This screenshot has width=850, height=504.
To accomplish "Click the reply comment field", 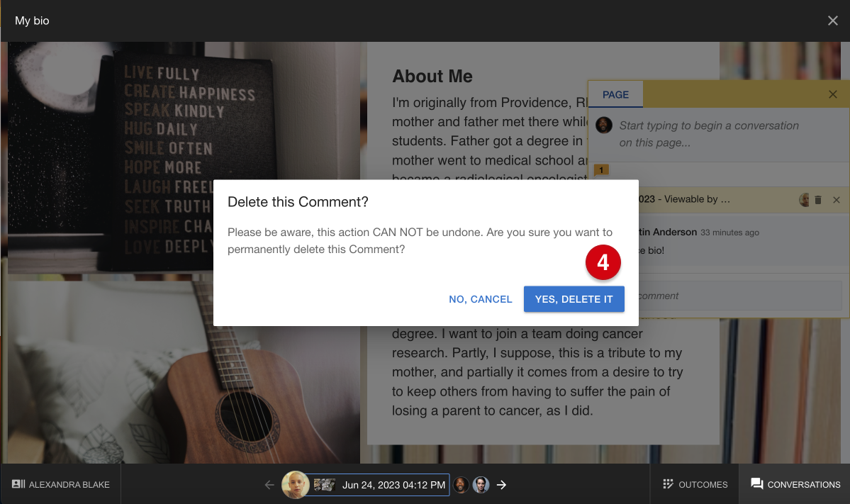I will [x=739, y=296].
